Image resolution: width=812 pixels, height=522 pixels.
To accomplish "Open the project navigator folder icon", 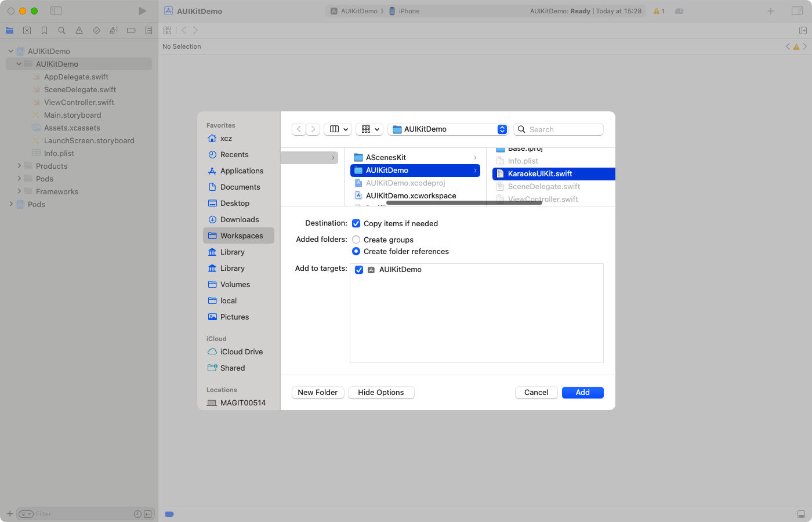I will point(10,30).
